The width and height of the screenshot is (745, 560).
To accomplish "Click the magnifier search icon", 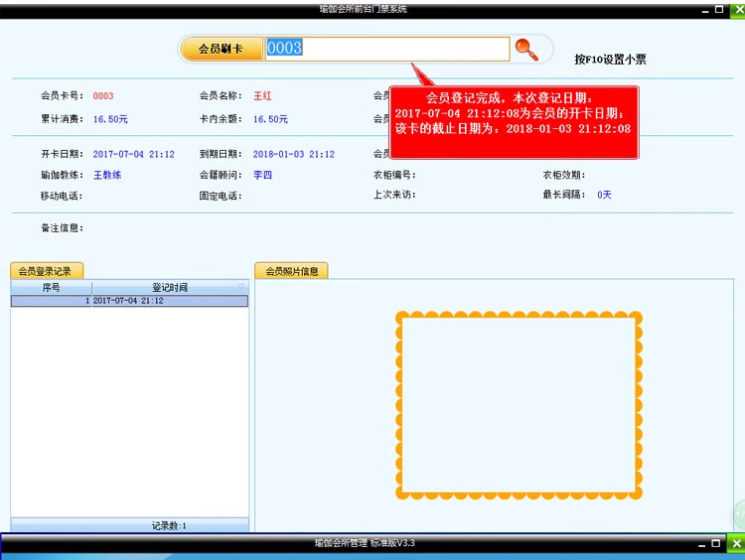I will click(x=526, y=50).
